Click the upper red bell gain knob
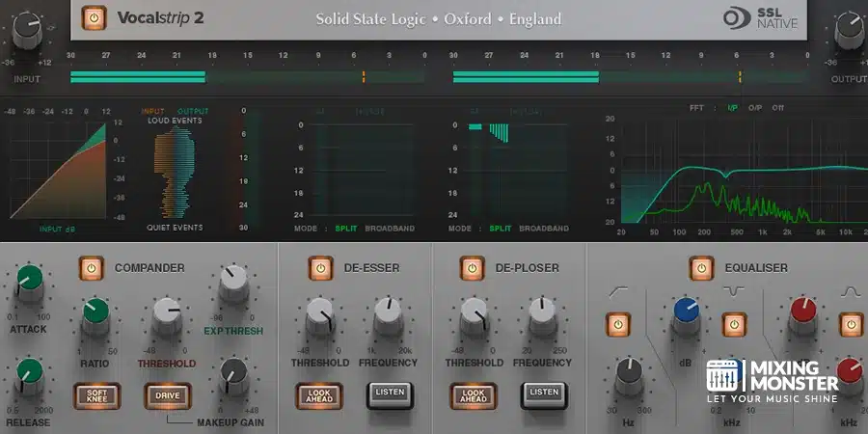The height and width of the screenshot is (434, 868). (802, 314)
